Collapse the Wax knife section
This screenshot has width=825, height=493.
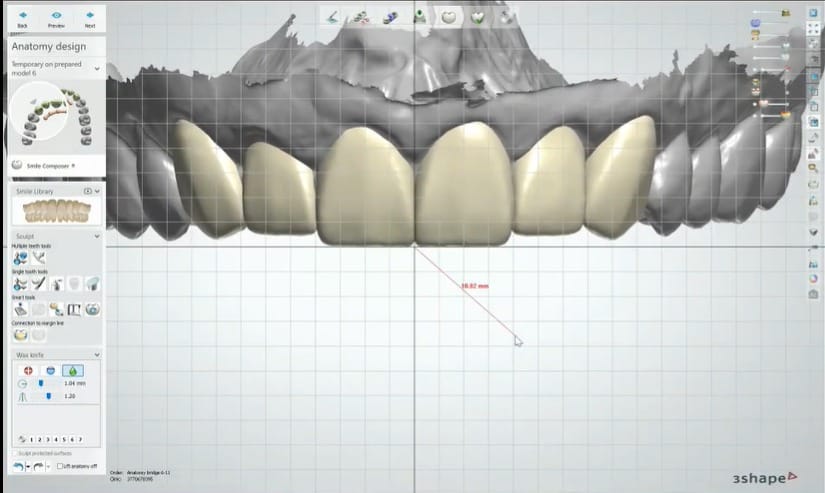(97, 355)
